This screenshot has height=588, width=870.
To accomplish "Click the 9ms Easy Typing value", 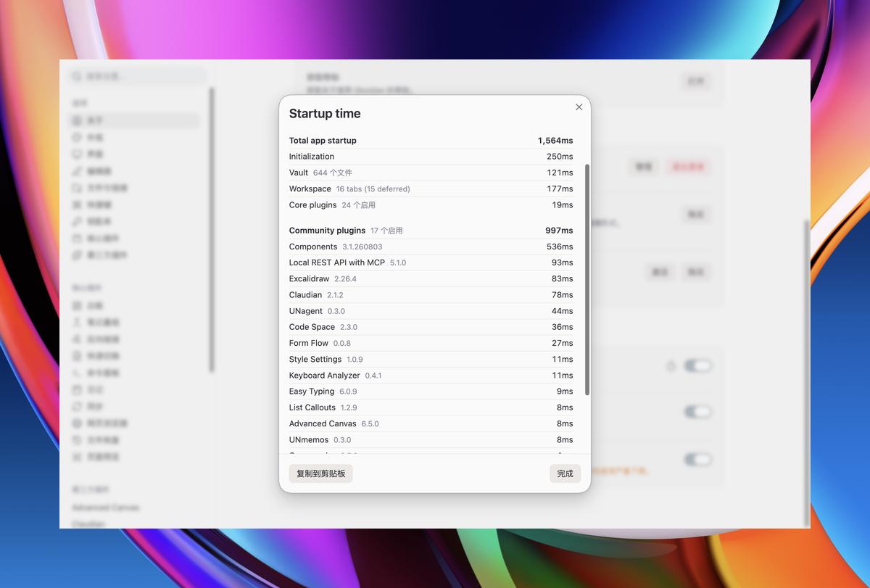I will [x=565, y=392].
